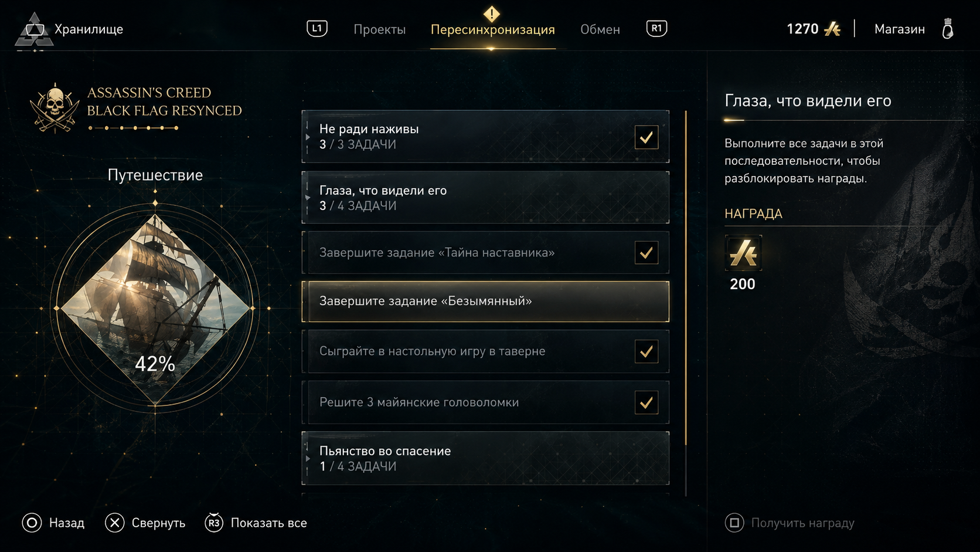Screen dimensions: 980x552
Task: Click the R3 Показать все icon
Action: point(214,523)
